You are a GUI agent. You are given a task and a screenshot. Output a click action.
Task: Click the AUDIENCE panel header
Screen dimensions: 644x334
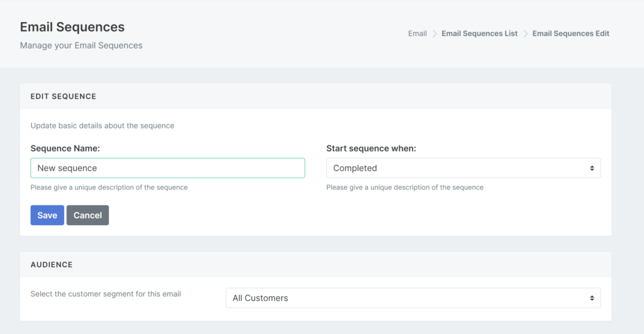[x=316, y=265]
